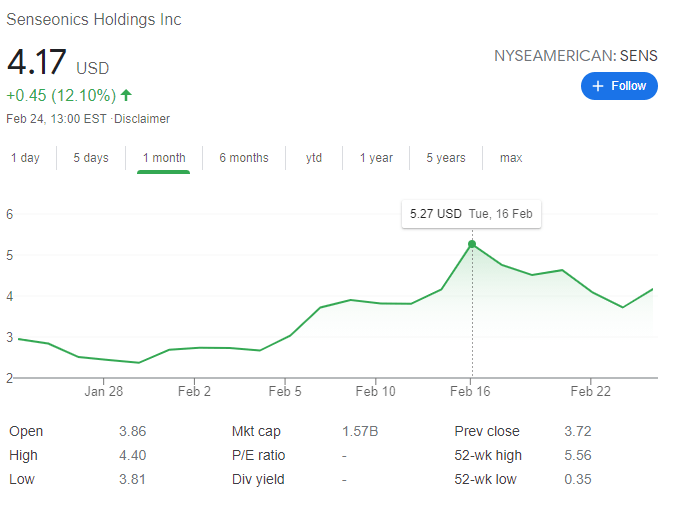The width and height of the screenshot is (675, 509).
Task: Click the Feb 10 axis label
Action: pos(375,391)
